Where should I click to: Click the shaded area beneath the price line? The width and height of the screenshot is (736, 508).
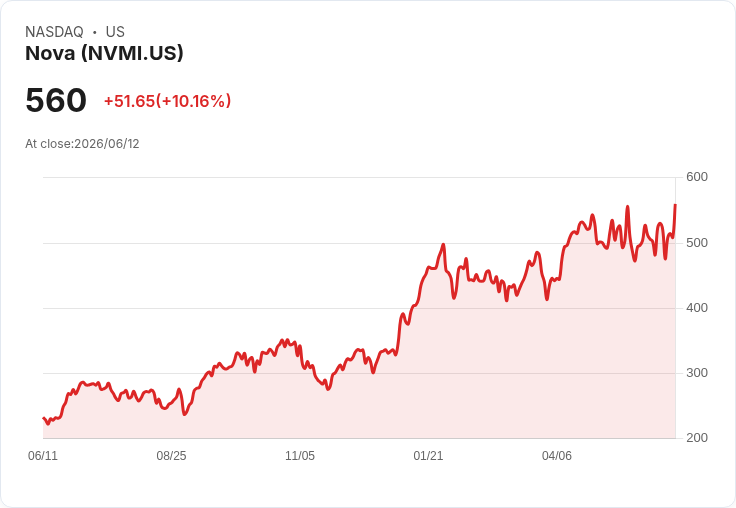(357, 408)
